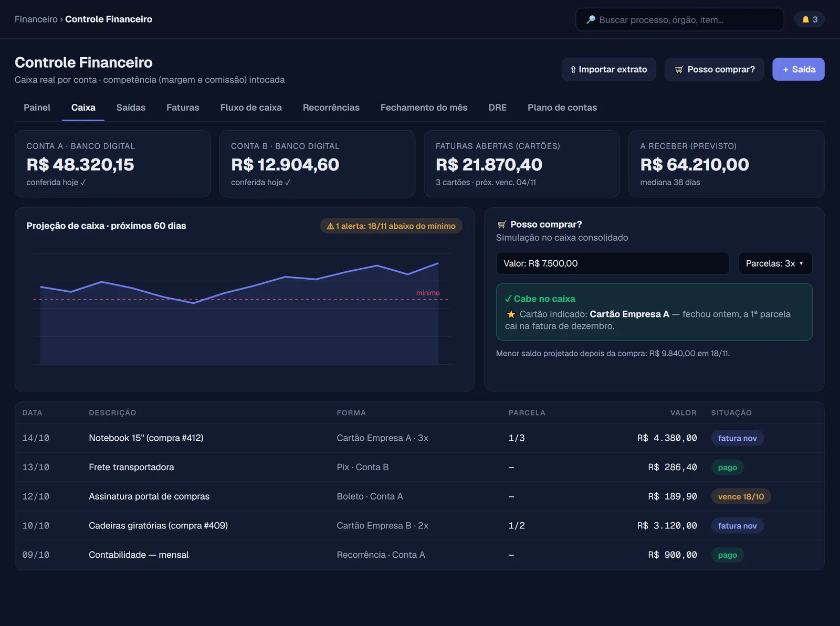This screenshot has height=626, width=840.
Task: Select the Notebook 15" (compra #412) row
Action: pos(419,438)
